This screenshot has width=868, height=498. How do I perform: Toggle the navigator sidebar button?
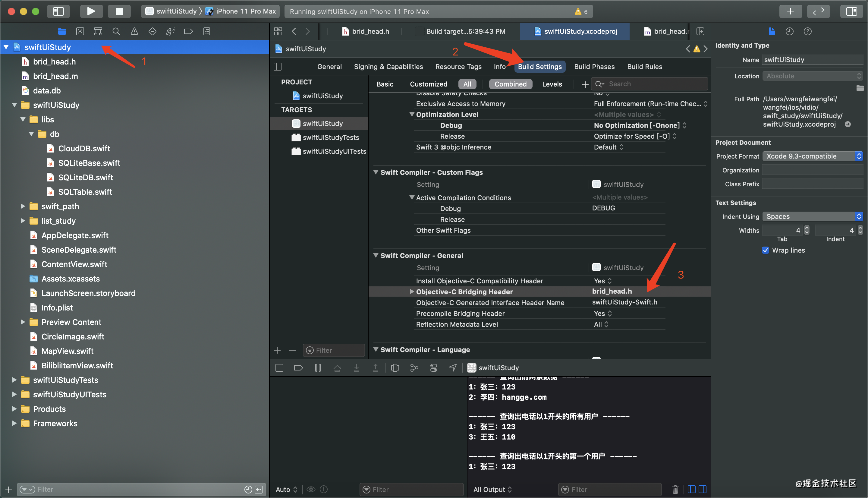pos(58,11)
